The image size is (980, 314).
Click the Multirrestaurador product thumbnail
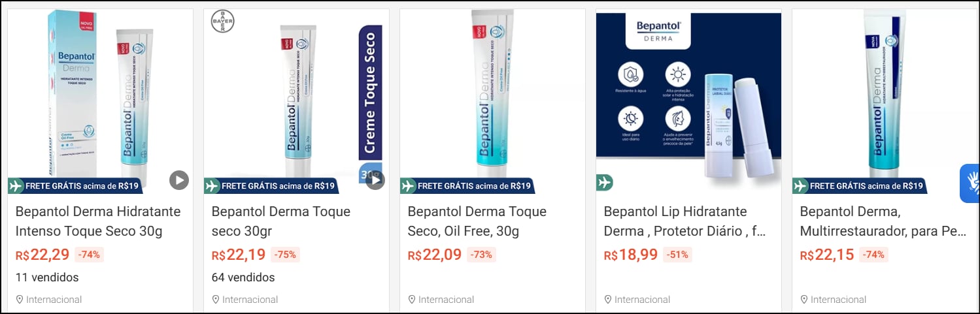tap(885, 91)
